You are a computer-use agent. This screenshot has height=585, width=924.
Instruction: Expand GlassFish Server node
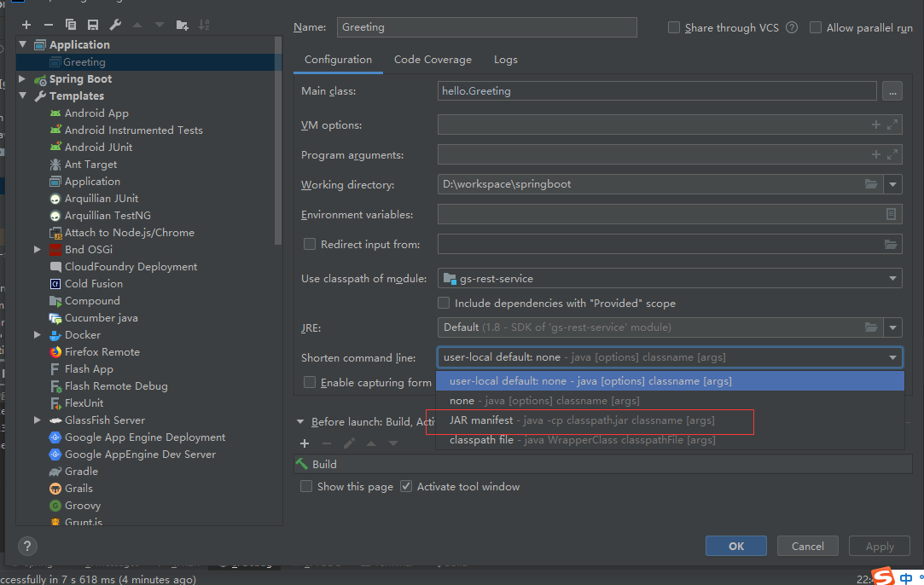pyautogui.click(x=38, y=420)
